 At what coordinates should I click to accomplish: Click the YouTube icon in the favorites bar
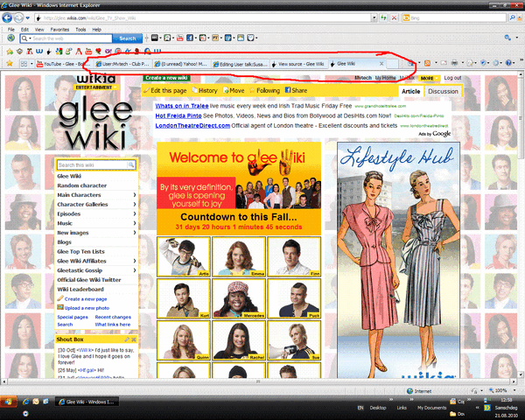(88, 52)
